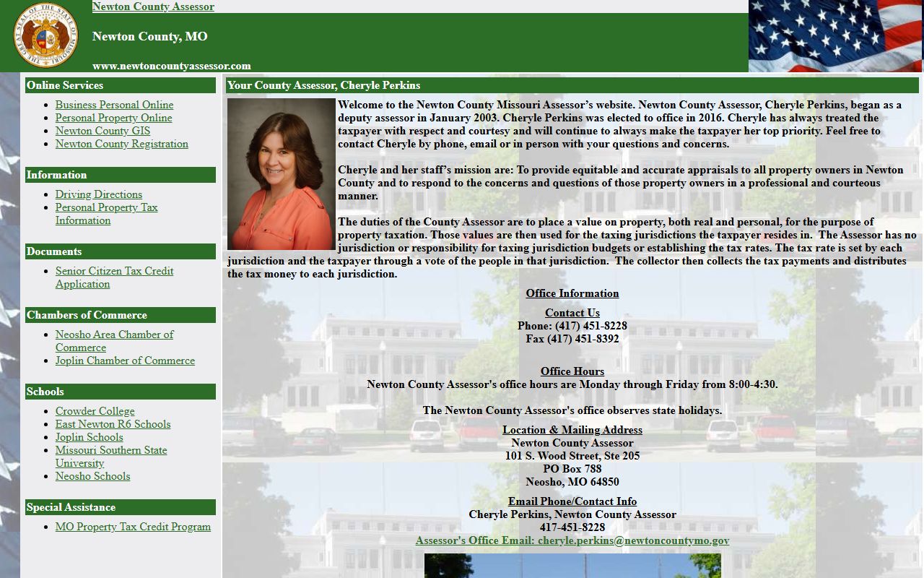Open Driving Directions link
The height and width of the screenshot is (578, 924).
point(99,194)
